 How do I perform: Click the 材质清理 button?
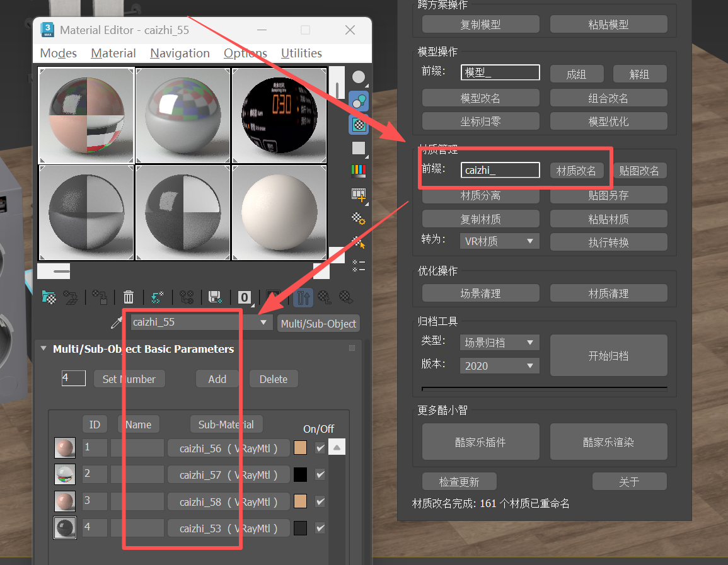[x=609, y=293]
